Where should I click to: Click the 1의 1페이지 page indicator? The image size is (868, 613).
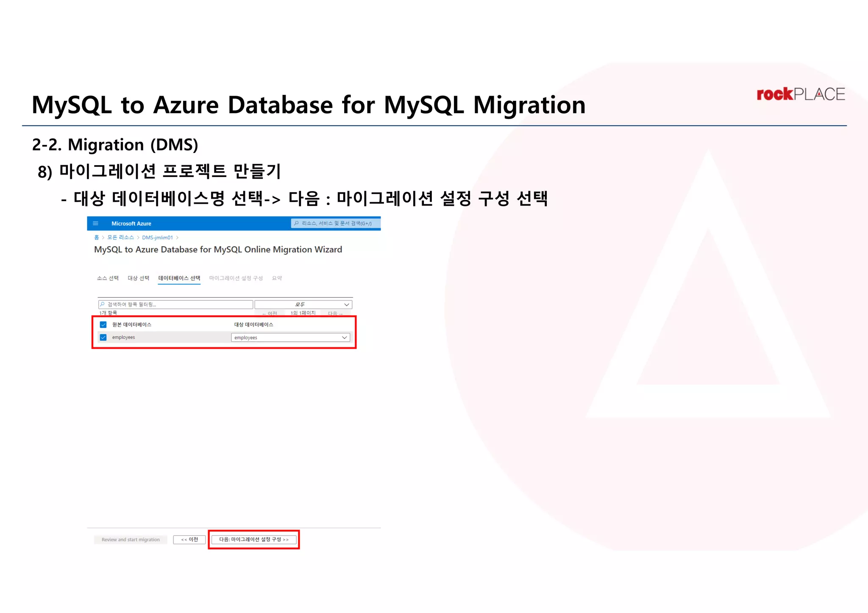(303, 313)
